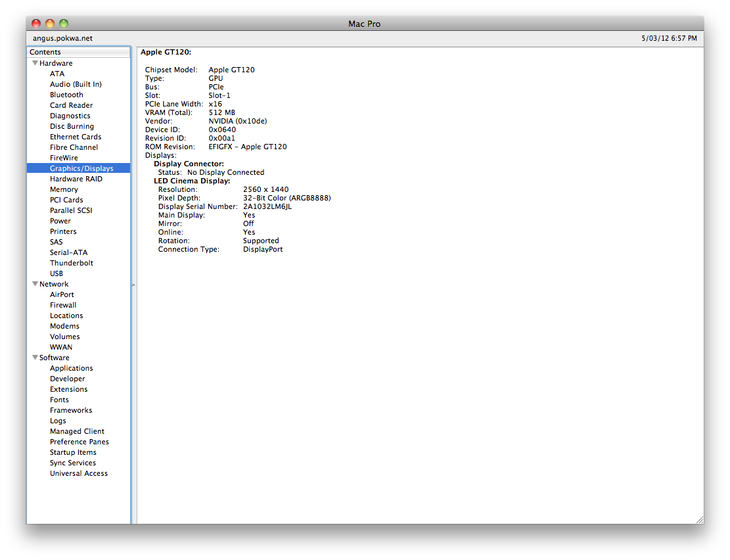Screen dimensions: 730x560
Task: Select the highlighted Graphics/Displays entry
Action: tap(79, 168)
